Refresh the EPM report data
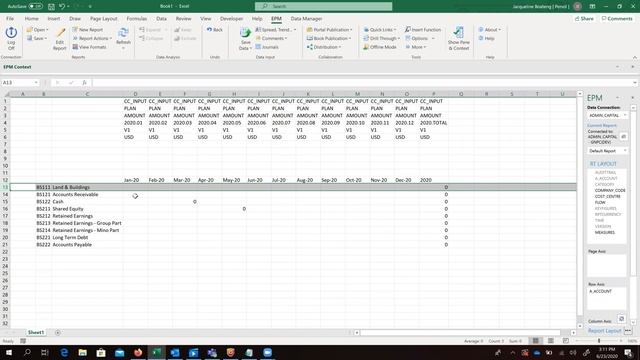The height and width of the screenshot is (360, 640). coord(123,37)
